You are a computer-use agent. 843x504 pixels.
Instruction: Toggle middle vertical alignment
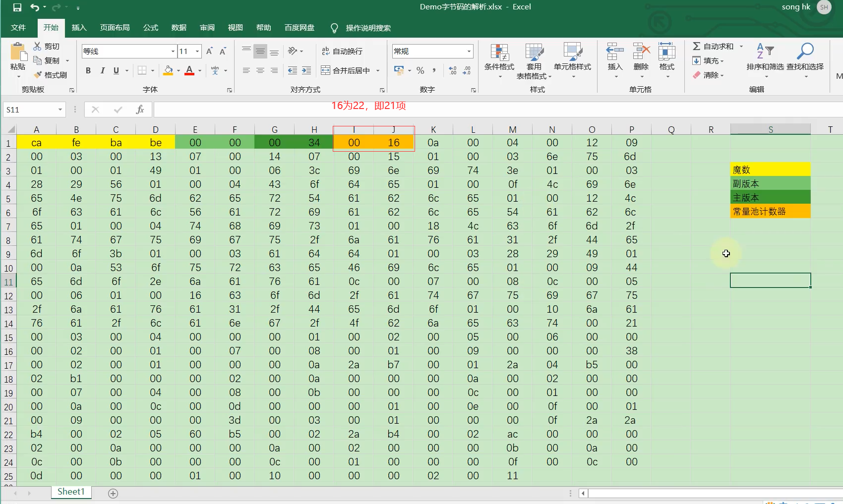(x=260, y=51)
